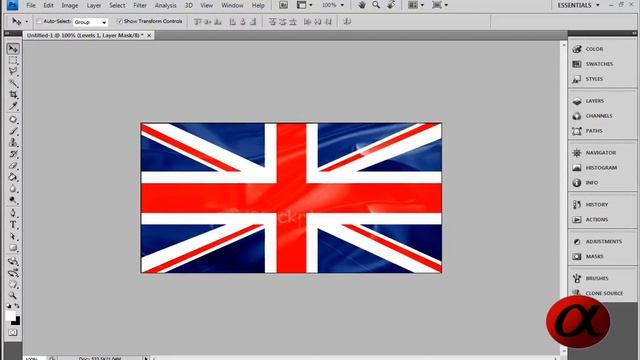The width and height of the screenshot is (640, 360).
Task: Select the 3D Orbit camera tool
Action: (x=13, y=272)
